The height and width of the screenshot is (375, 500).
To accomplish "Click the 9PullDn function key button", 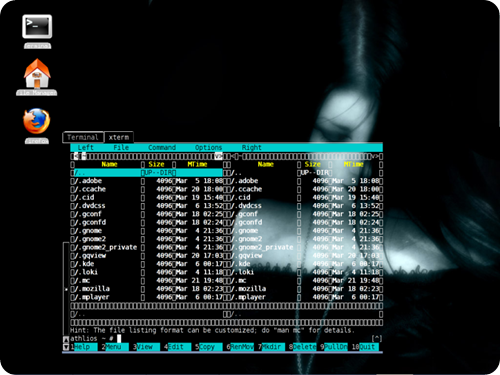I will tap(334, 347).
